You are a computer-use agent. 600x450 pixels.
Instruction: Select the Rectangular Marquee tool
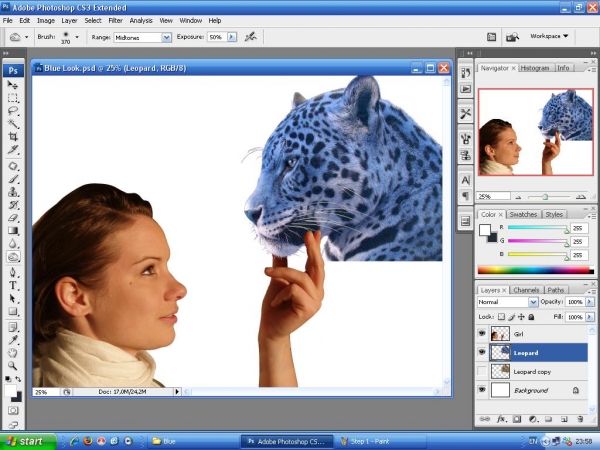point(13,98)
